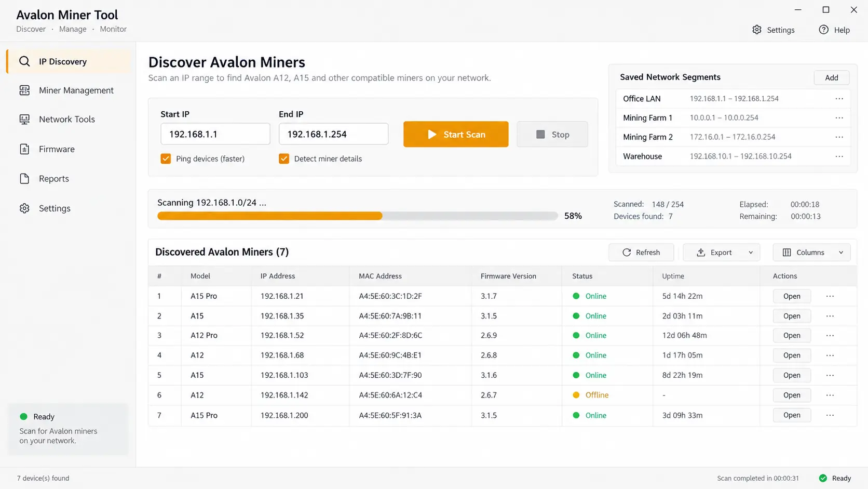Click the Miner Management sidebar icon
Screen dimensions: 868x489
[x=24, y=90]
